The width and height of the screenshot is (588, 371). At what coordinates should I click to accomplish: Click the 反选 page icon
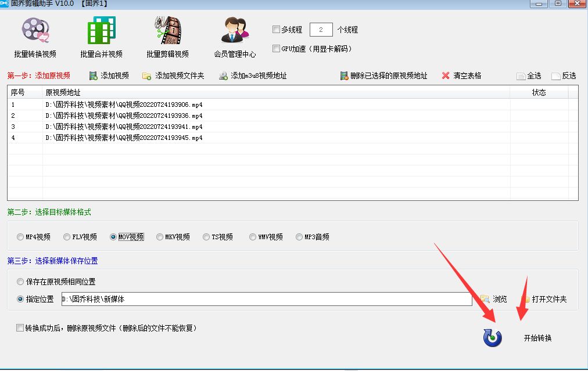tap(555, 76)
